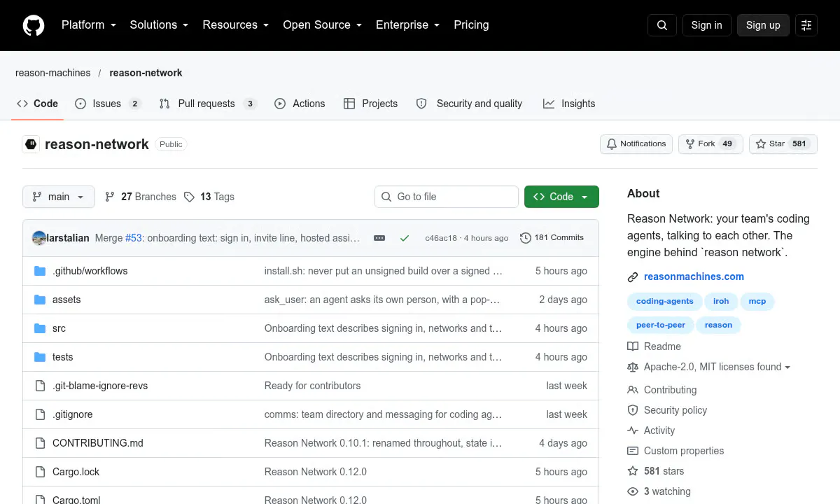Open the search magnifier icon button

pyautogui.click(x=662, y=25)
